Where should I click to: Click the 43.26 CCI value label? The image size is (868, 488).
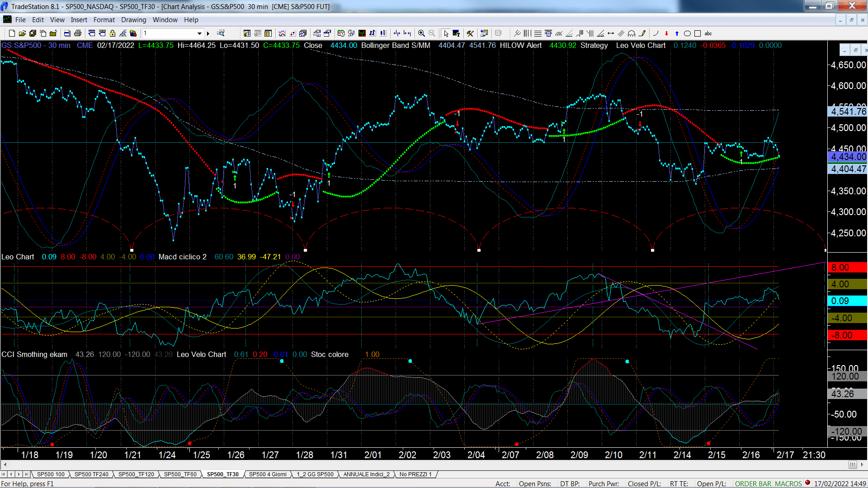848,394
